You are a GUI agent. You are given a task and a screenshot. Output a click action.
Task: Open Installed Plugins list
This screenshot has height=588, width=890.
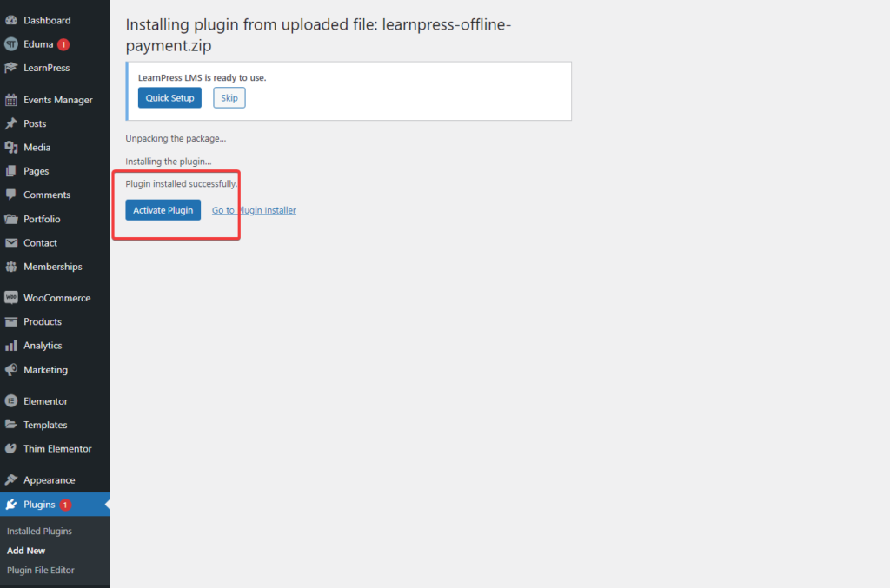coord(39,531)
